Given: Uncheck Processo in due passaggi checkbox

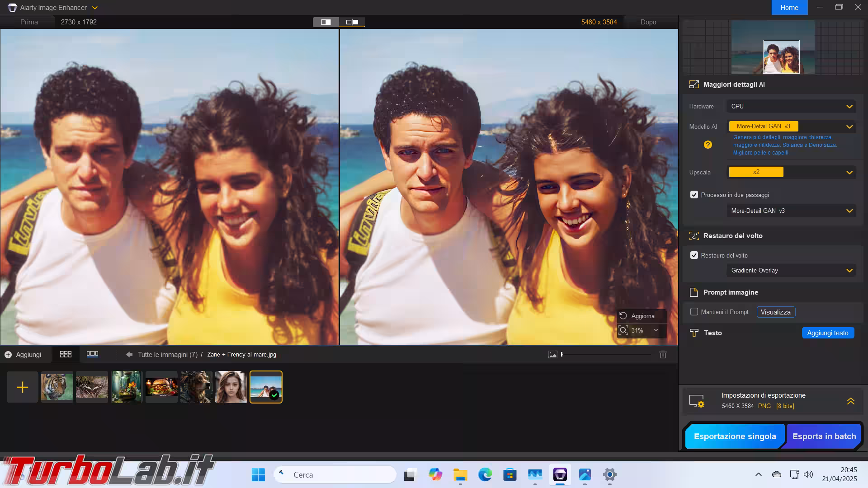Looking at the screenshot, I should point(694,195).
